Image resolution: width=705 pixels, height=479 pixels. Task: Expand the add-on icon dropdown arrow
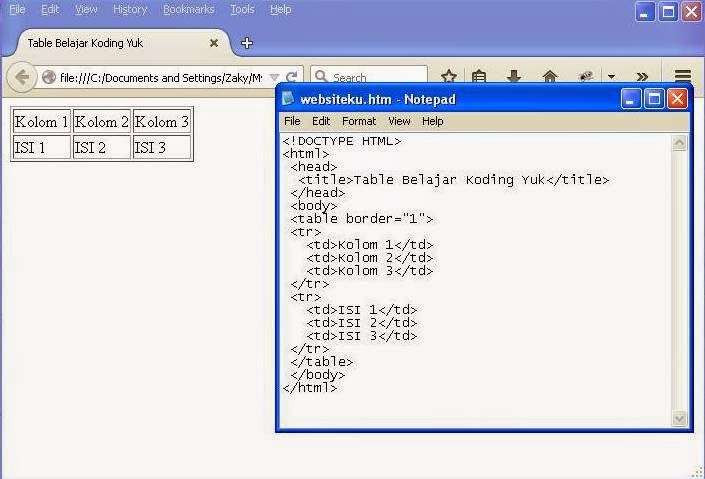(611, 76)
